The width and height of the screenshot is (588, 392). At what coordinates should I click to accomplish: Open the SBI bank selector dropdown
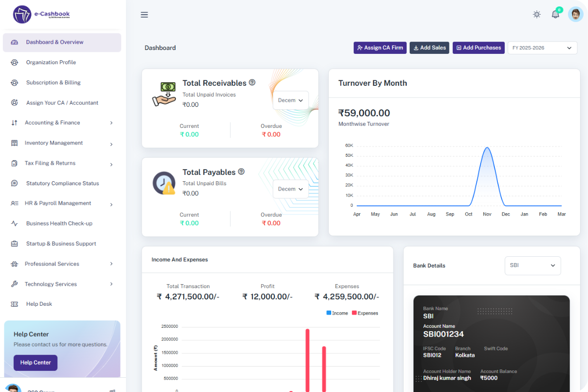(533, 266)
